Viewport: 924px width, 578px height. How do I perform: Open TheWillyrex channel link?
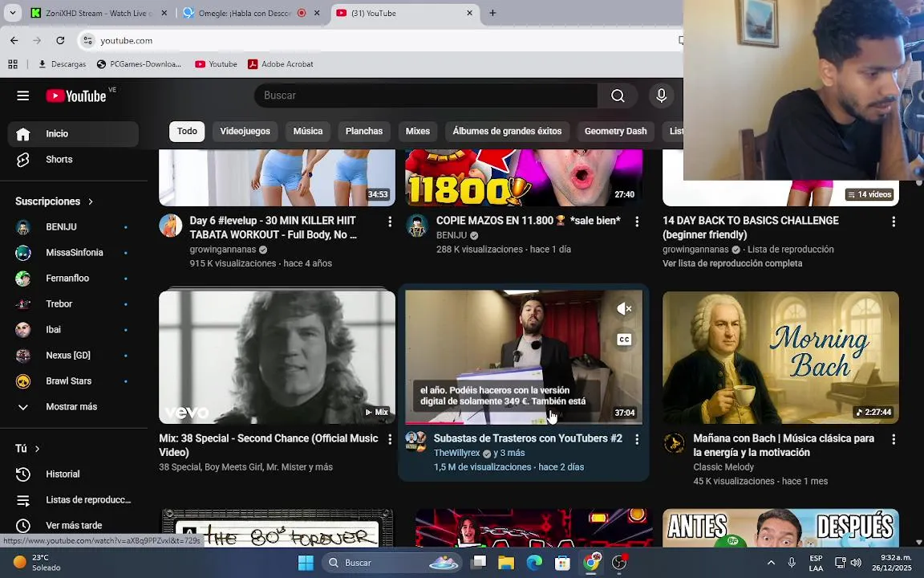pos(456,453)
